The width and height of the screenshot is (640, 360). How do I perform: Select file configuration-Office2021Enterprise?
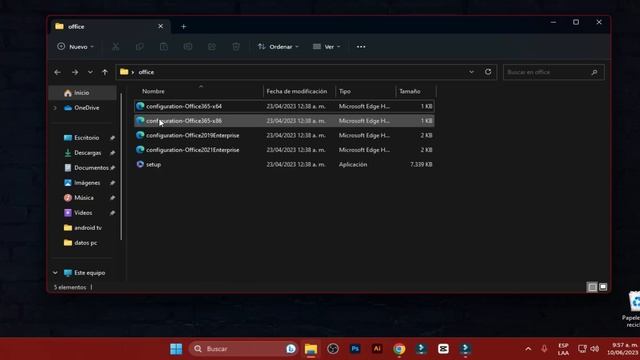[x=284, y=150]
